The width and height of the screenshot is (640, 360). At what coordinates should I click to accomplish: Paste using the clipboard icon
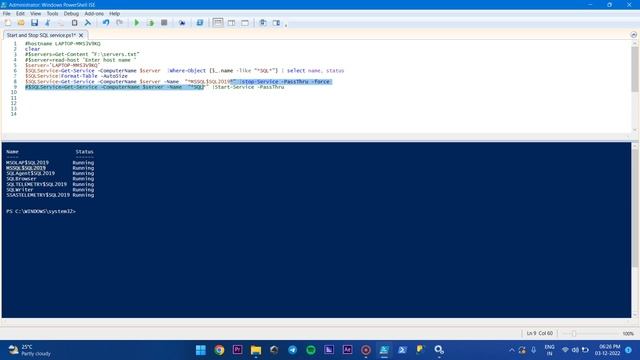(74, 23)
